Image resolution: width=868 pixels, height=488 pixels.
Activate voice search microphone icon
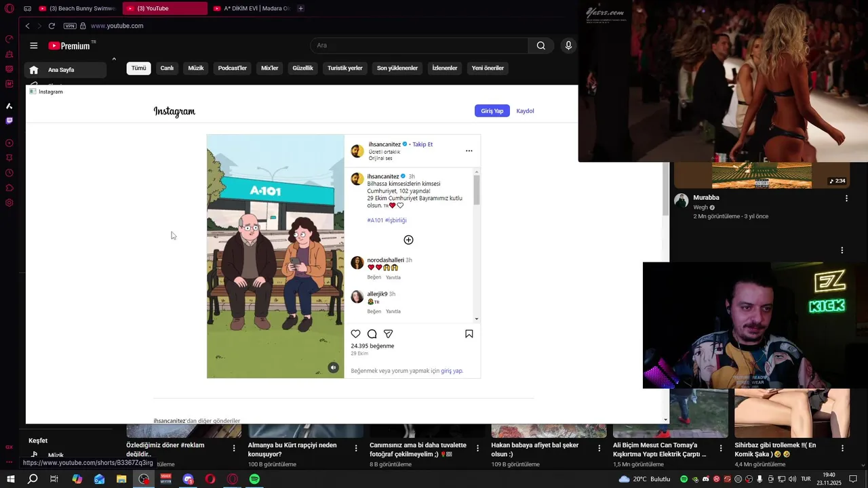[x=568, y=45]
